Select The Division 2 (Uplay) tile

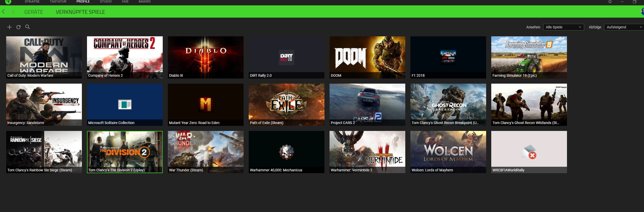(x=125, y=152)
